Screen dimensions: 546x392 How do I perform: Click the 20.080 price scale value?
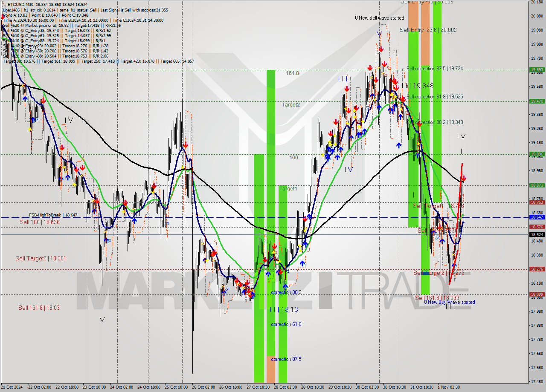point(537,16)
